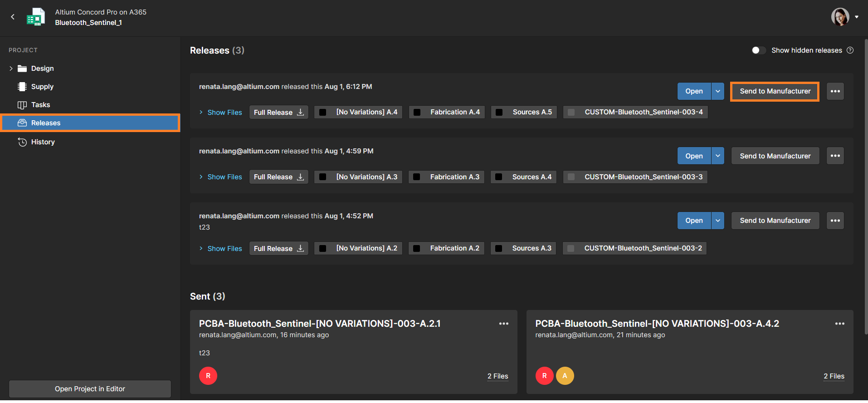Download Full Release for 6:12 PM release

click(279, 113)
